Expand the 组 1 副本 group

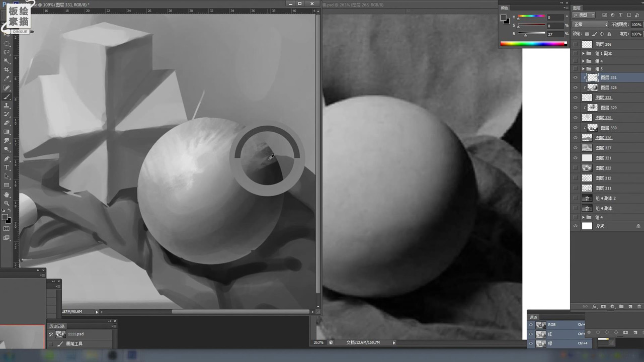[x=583, y=53]
